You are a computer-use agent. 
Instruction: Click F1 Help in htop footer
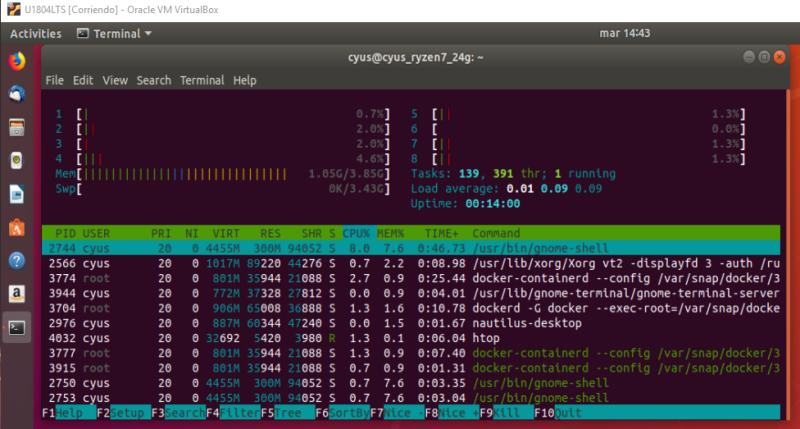[69, 413]
